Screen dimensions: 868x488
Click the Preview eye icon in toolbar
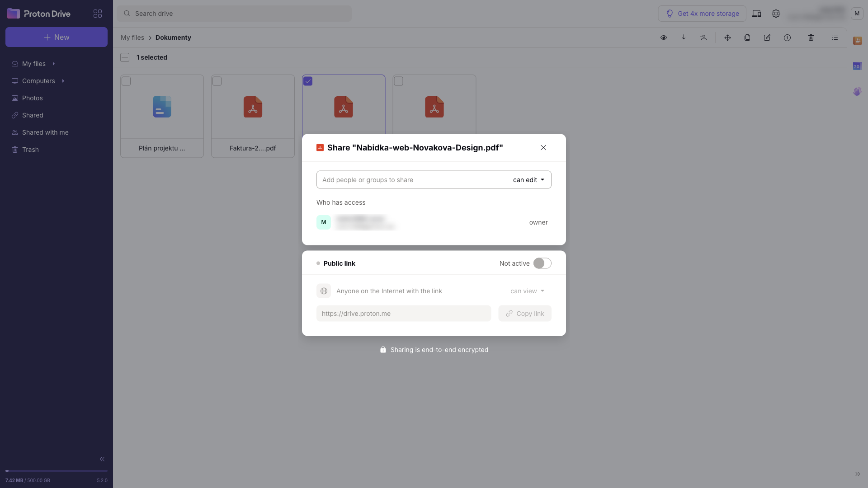(x=664, y=38)
